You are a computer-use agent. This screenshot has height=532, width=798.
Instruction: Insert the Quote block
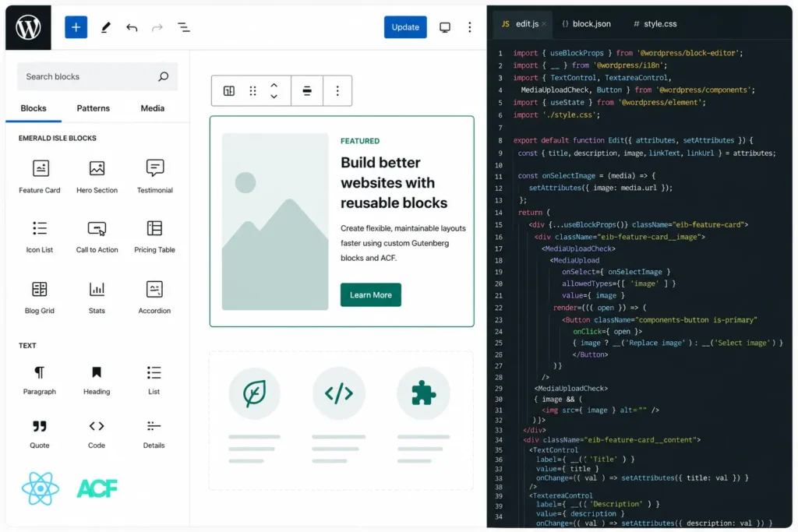pos(40,434)
